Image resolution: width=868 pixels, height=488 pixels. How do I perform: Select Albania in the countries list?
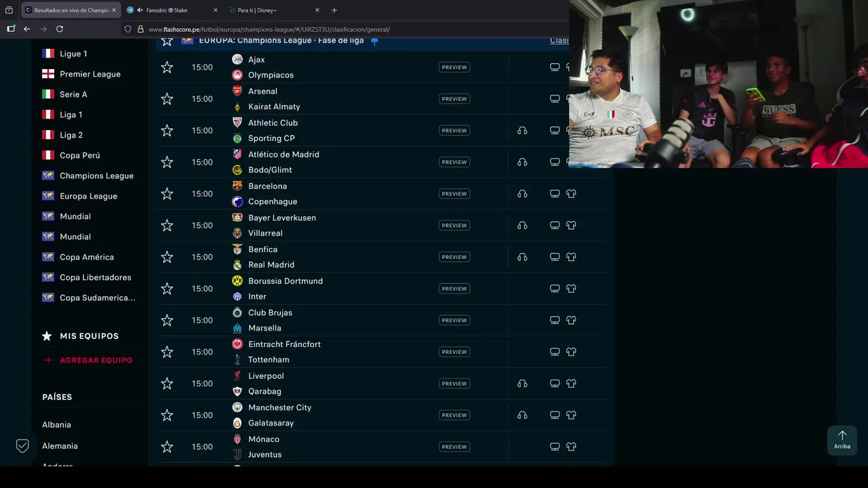[x=56, y=424]
